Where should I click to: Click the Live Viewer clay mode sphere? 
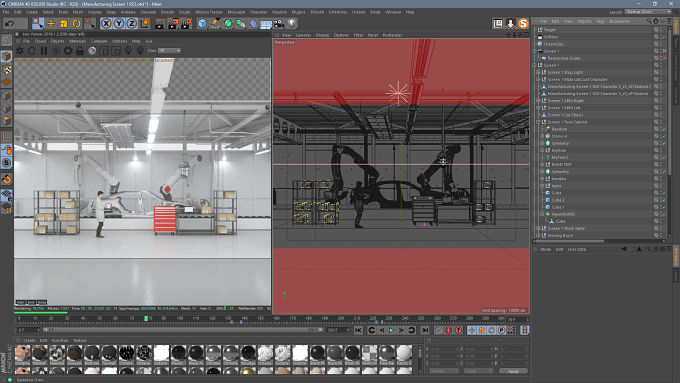(x=92, y=51)
